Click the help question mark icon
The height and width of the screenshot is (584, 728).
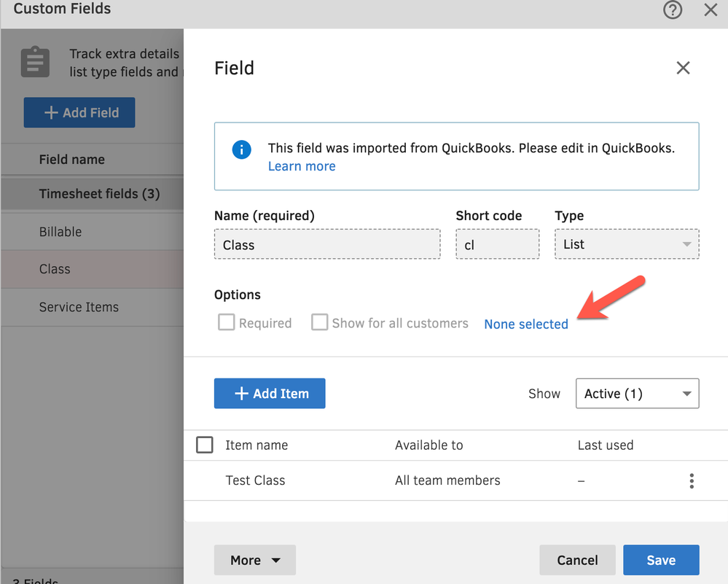(673, 10)
